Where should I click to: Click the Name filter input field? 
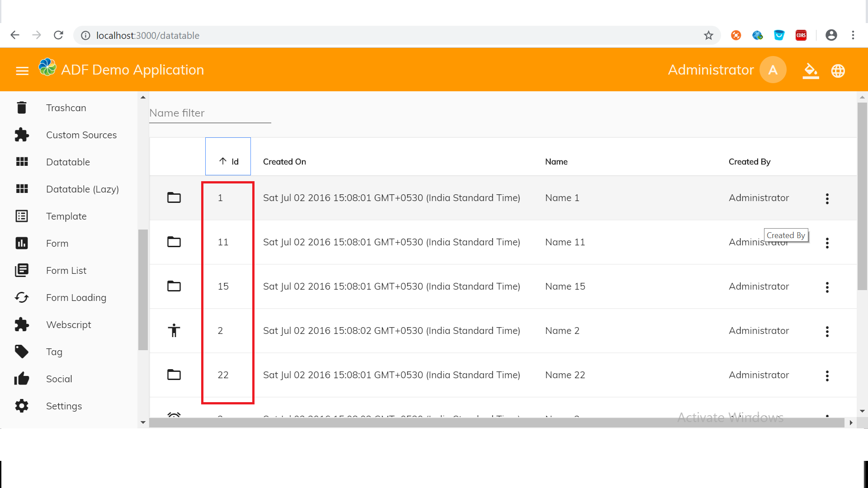click(x=210, y=113)
